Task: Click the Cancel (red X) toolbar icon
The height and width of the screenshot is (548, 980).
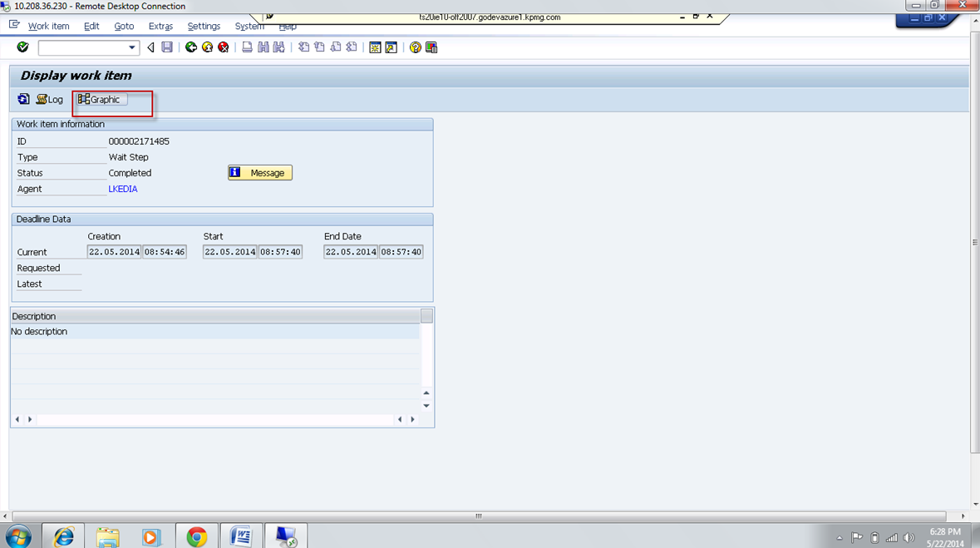Action: tap(223, 47)
